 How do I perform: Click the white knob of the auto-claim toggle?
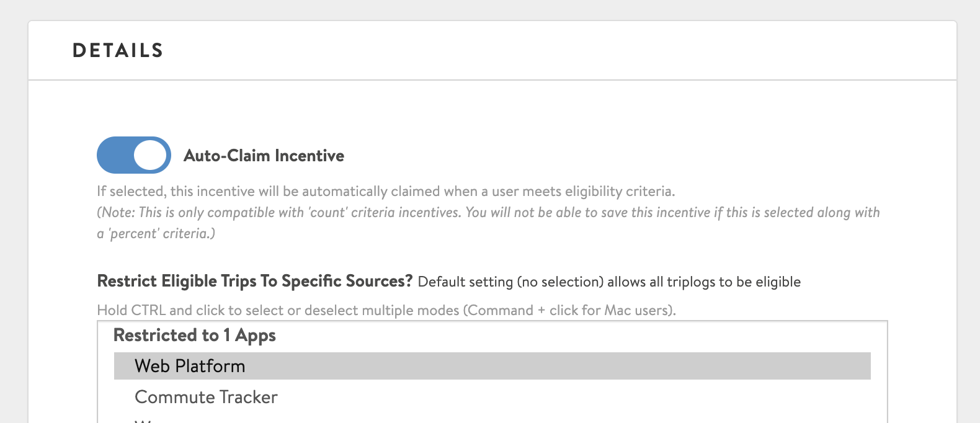click(x=152, y=155)
